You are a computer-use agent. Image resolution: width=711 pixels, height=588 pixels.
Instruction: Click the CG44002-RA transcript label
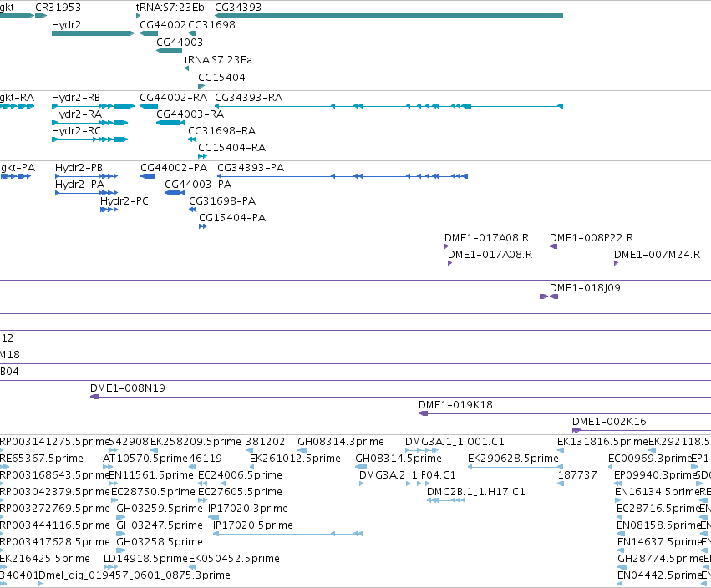click(173, 98)
